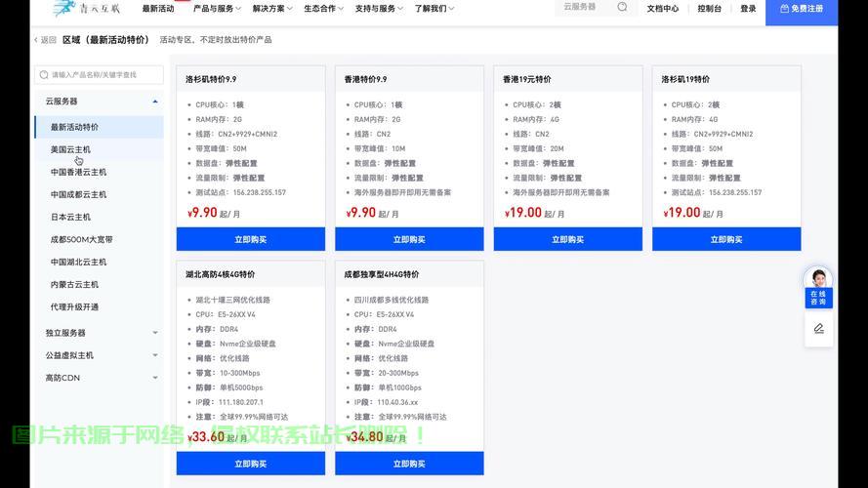Screen dimensions: 868x488
Task: Buy the 香港19元特价 plan
Action: click(x=568, y=239)
